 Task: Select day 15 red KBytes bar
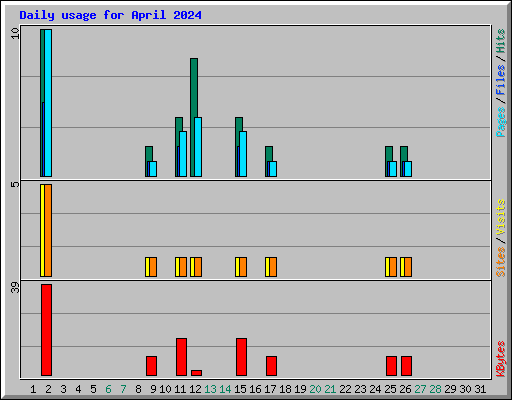coord(241,357)
